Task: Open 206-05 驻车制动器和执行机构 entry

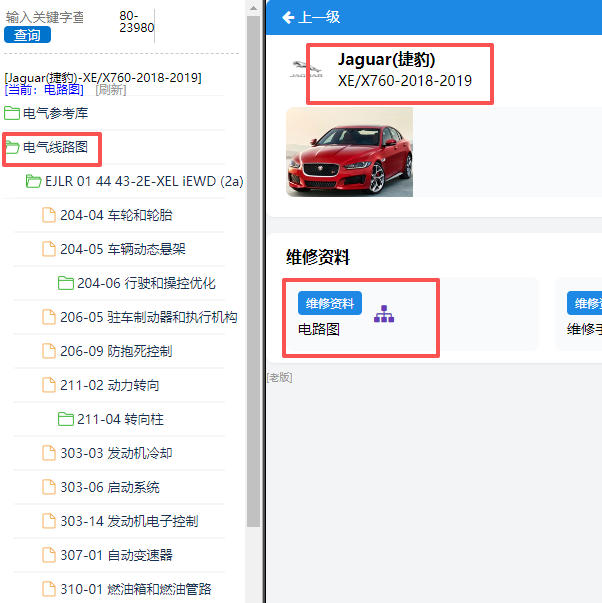Action: 148,317
